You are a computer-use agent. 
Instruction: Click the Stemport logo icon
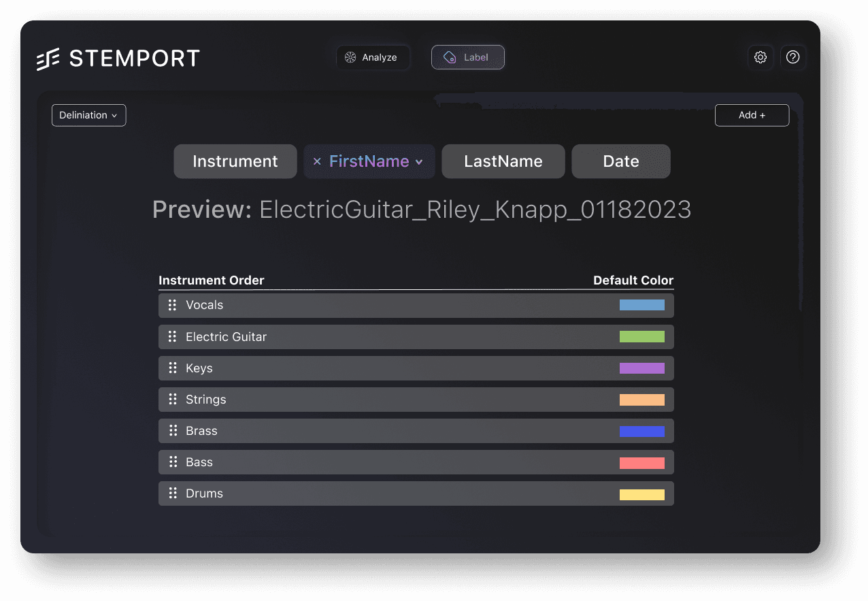click(x=48, y=59)
